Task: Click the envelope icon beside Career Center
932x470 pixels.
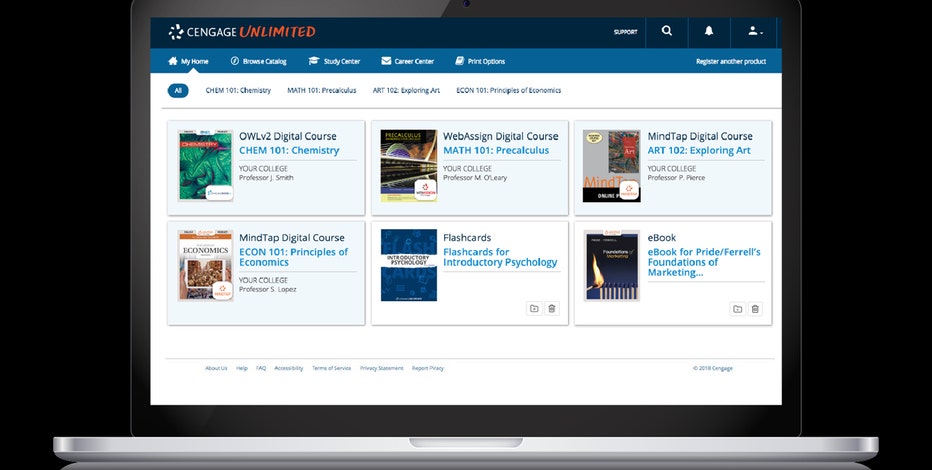Action: coord(386,61)
